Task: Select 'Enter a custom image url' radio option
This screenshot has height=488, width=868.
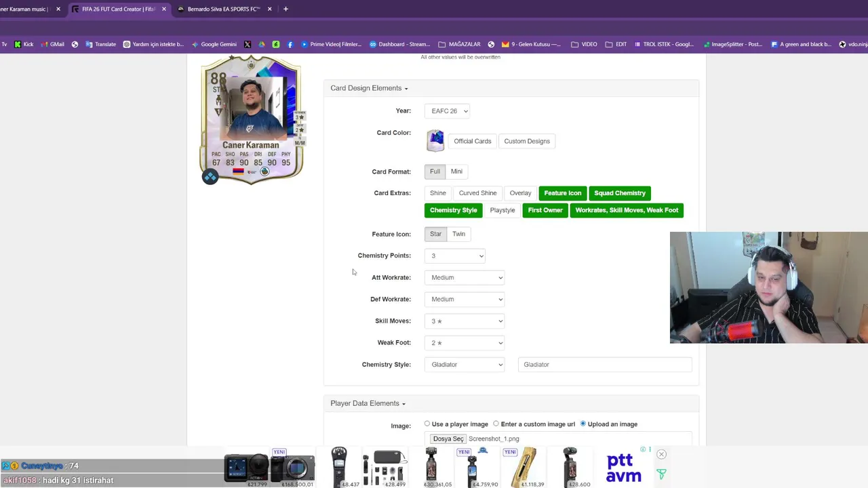Action: [496, 424]
